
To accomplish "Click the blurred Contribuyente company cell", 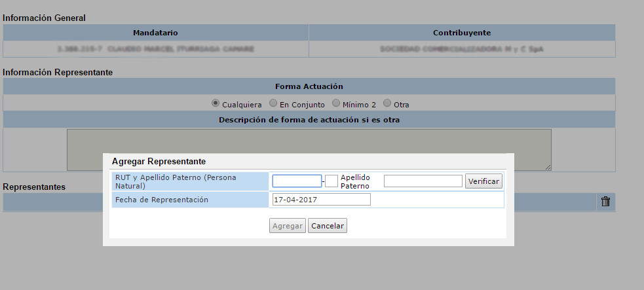I will pyautogui.click(x=462, y=49).
